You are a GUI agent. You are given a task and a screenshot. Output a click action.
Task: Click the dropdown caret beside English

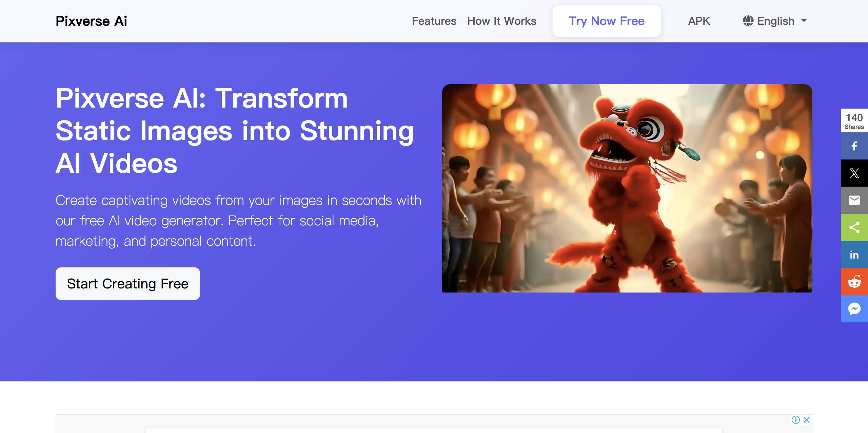804,21
